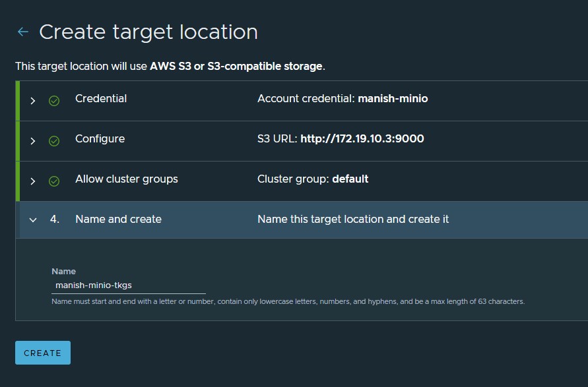
Task: Click the Name input field
Action: 129,285
